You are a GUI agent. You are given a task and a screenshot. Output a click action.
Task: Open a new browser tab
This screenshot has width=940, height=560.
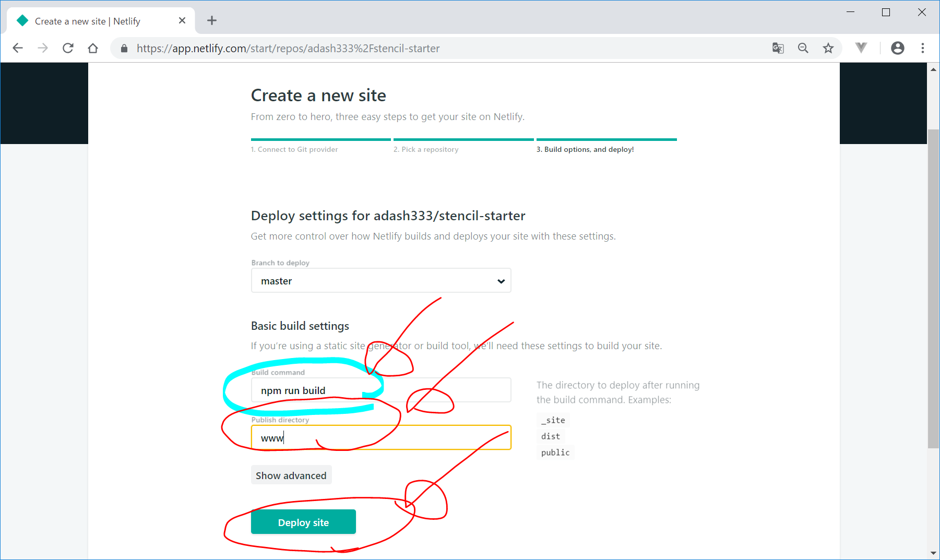(x=211, y=21)
